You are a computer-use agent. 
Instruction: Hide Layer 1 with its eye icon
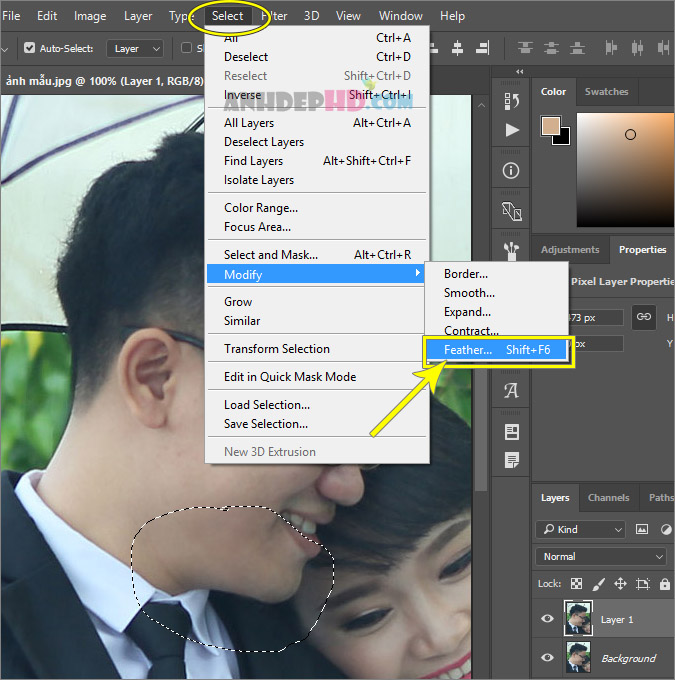coord(547,619)
